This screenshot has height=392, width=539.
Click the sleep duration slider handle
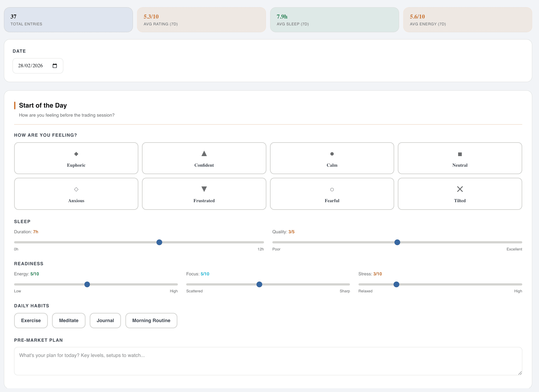(x=159, y=242)
